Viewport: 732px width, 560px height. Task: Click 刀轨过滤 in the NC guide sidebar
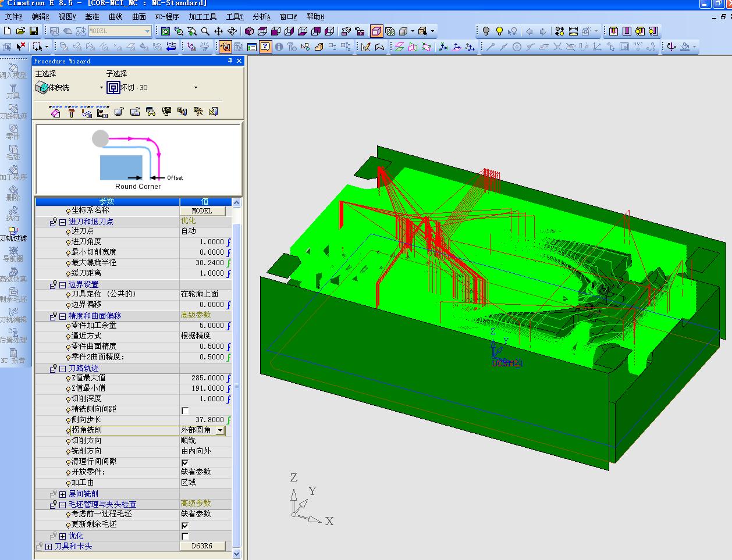point(13,234)
